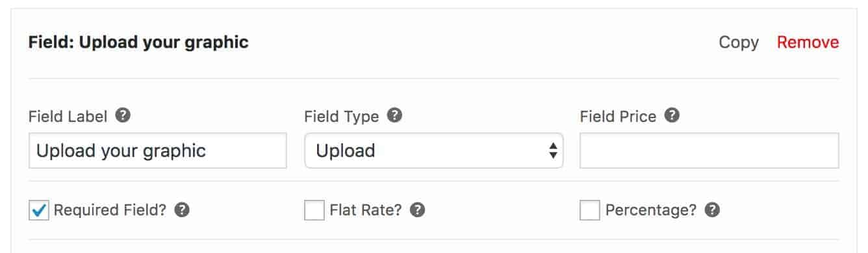This screenshot has width=868, height=253.
Task: Click the up-down arrows on Field Type select
Action: (553, 151)
